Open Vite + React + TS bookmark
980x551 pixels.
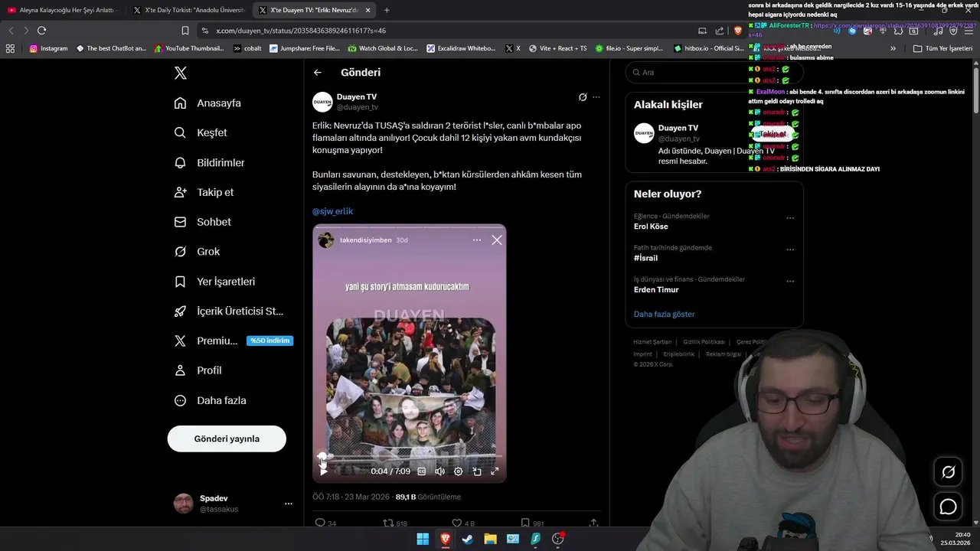coord(557,48)
